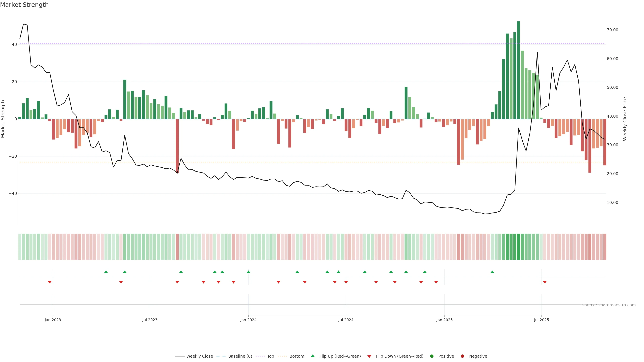Click the Jul 2025 axis label
Image resolution: width=644 pixels, height=362 pixels.
[542, 320]
